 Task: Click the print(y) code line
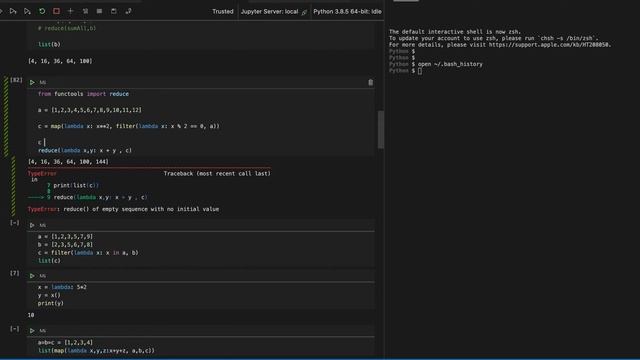pyautogui.click(x=51, y=304)
